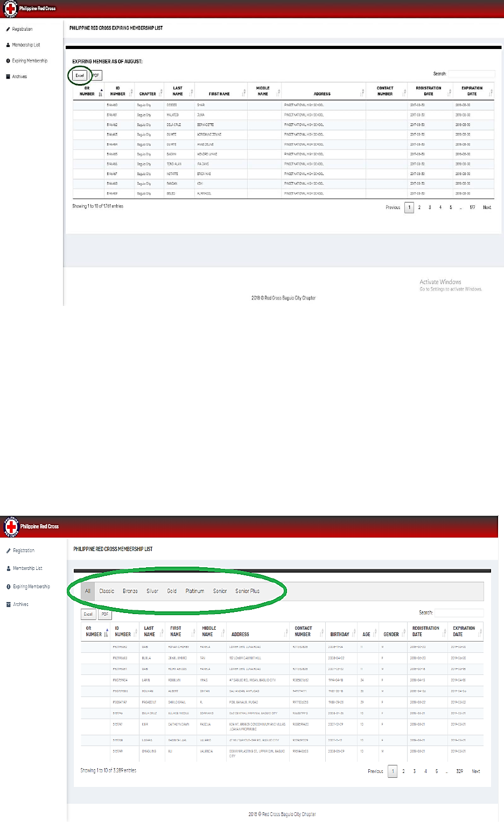Click the Archives box icon on the Membership List page sidebar
Screen dimensions: 504x822
[x=9, y=604]
